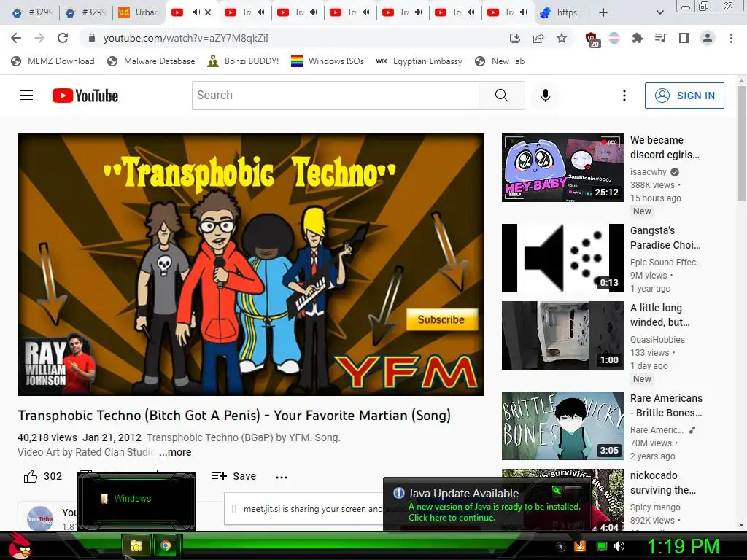
Task: Open Chrome from the taskbar
Action: click(166, 545)
